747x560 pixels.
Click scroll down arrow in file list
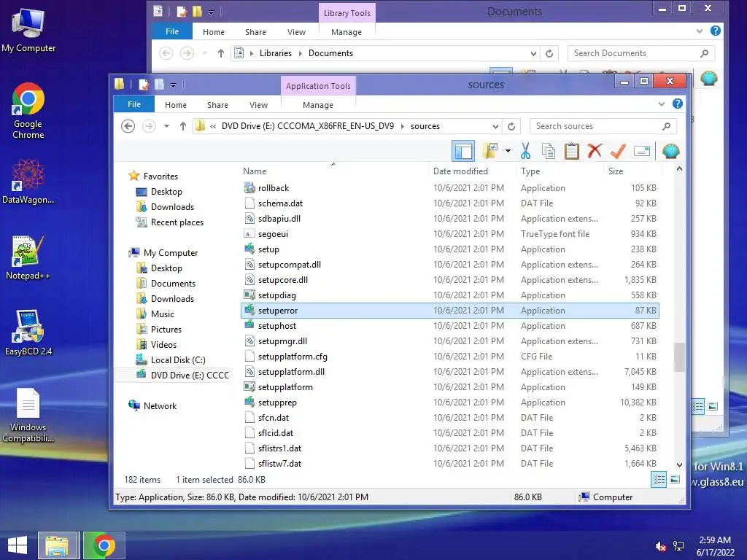coord(679,464)
